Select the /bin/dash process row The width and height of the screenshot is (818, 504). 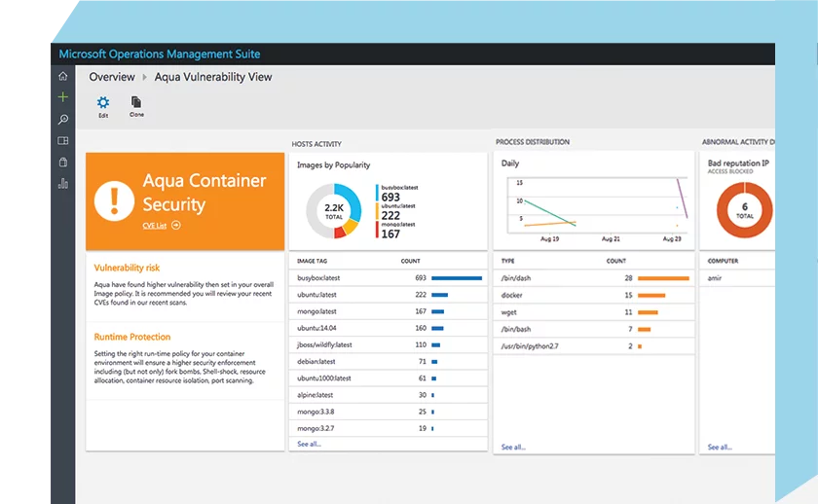click(594, 278)
